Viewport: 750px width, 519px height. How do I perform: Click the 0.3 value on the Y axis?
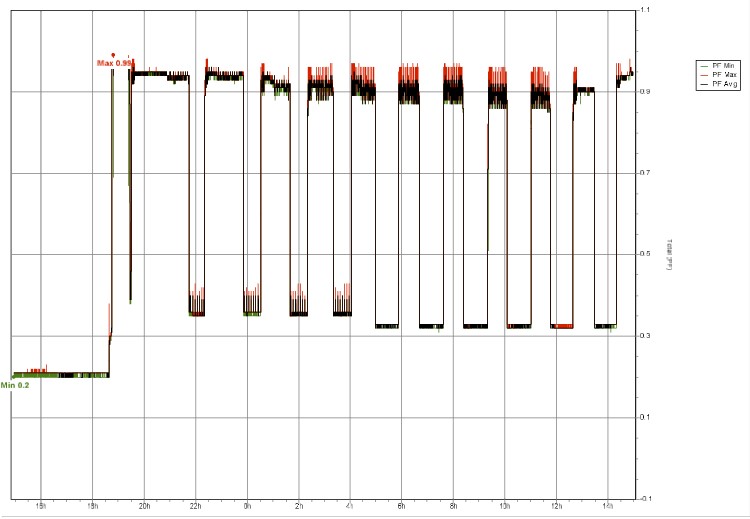643,336
